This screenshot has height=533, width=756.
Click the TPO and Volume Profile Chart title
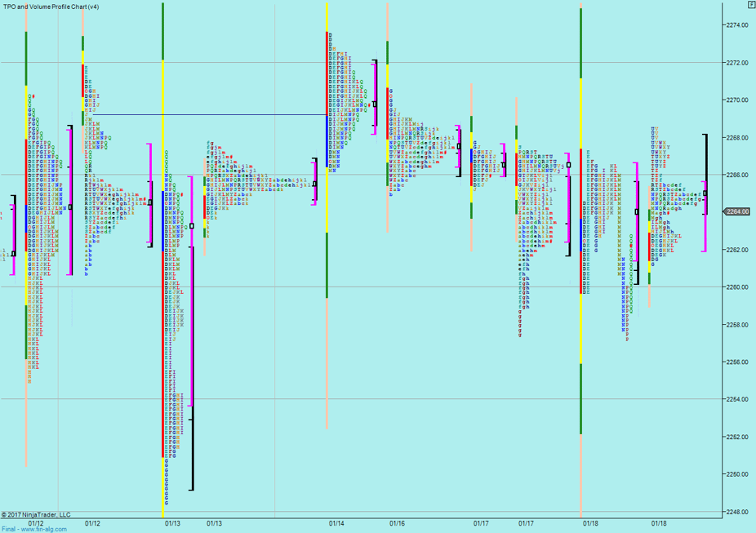[51, 7]
